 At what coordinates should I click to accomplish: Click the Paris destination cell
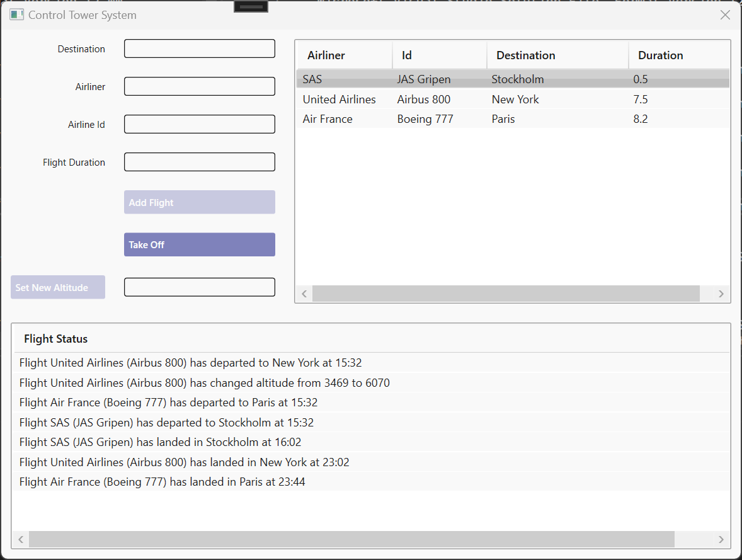tap(503, 119)
